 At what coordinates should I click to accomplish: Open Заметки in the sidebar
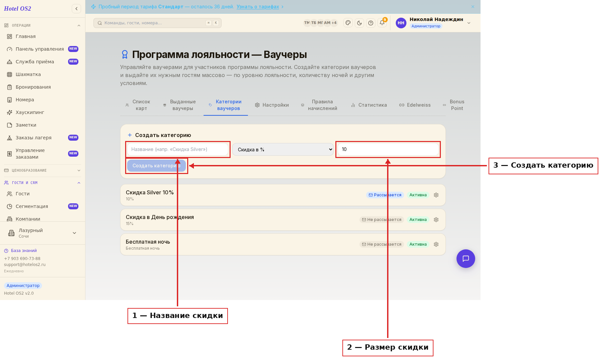coord(42,125)
